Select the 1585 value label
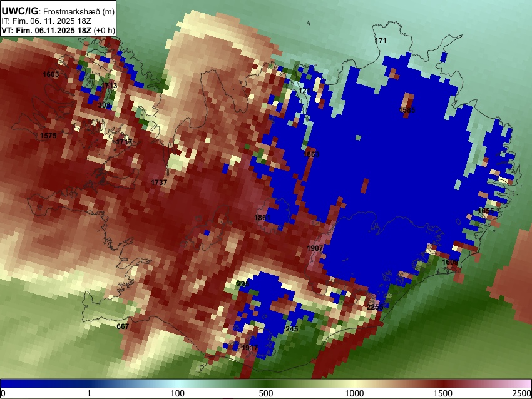Image resolution: width=532 pixels, height=399 pixels. point(407,110)
